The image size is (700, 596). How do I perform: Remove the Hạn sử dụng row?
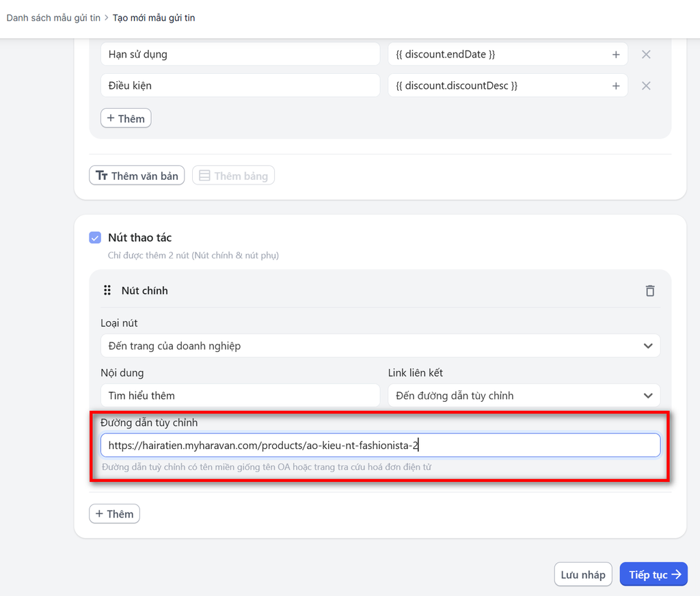coord(645,55)
